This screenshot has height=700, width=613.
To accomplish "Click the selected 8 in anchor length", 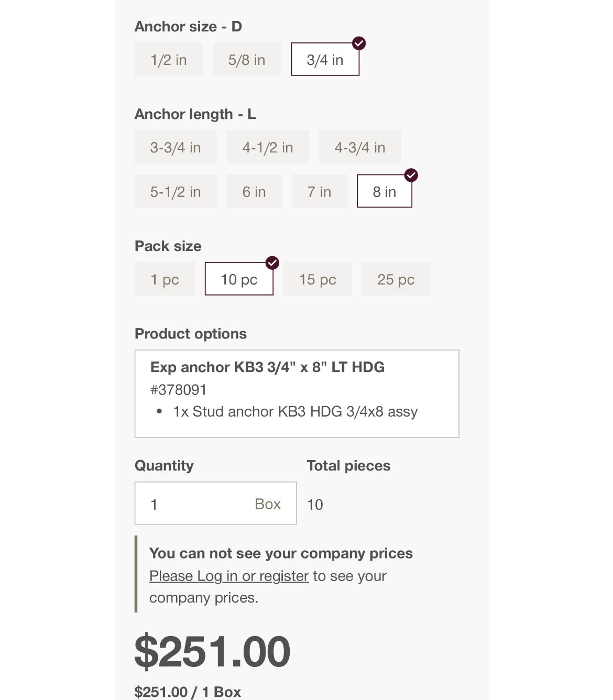I will 384,192.
